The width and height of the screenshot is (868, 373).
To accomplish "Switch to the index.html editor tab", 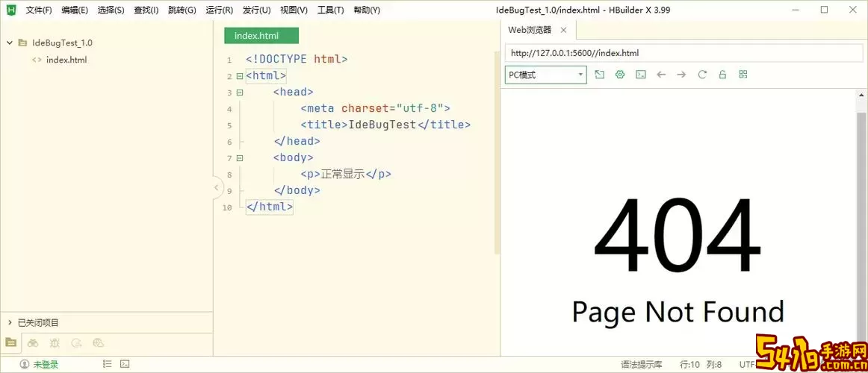I will click(261, 35).
